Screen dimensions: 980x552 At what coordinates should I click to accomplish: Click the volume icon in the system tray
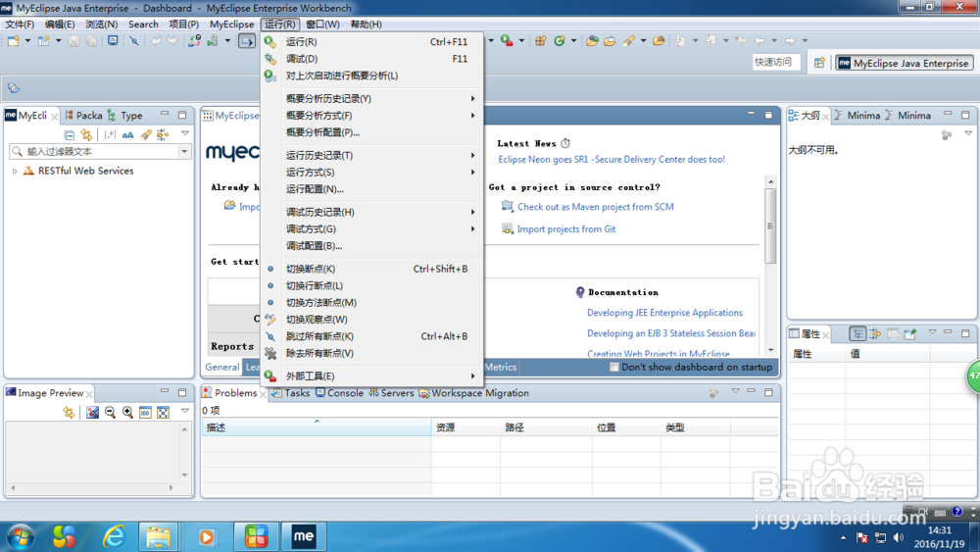click(898, 537)
